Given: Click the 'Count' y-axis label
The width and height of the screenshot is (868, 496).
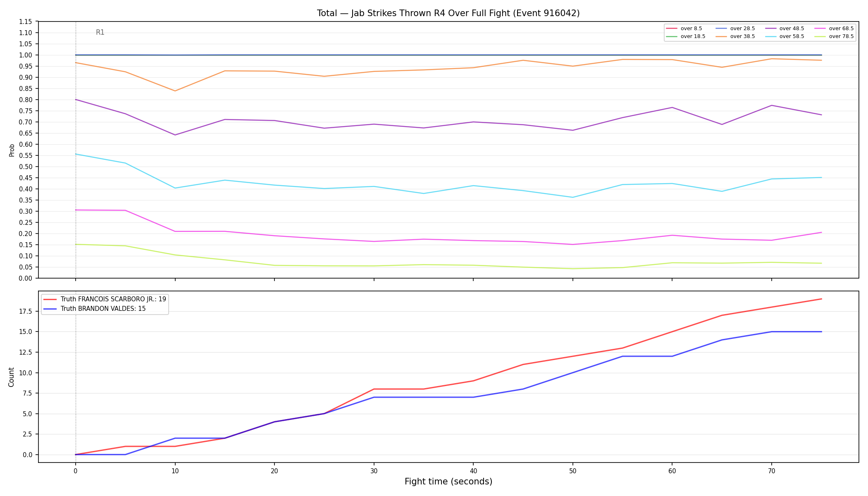Looking at the screenshot, I should [x=11, y=377].
